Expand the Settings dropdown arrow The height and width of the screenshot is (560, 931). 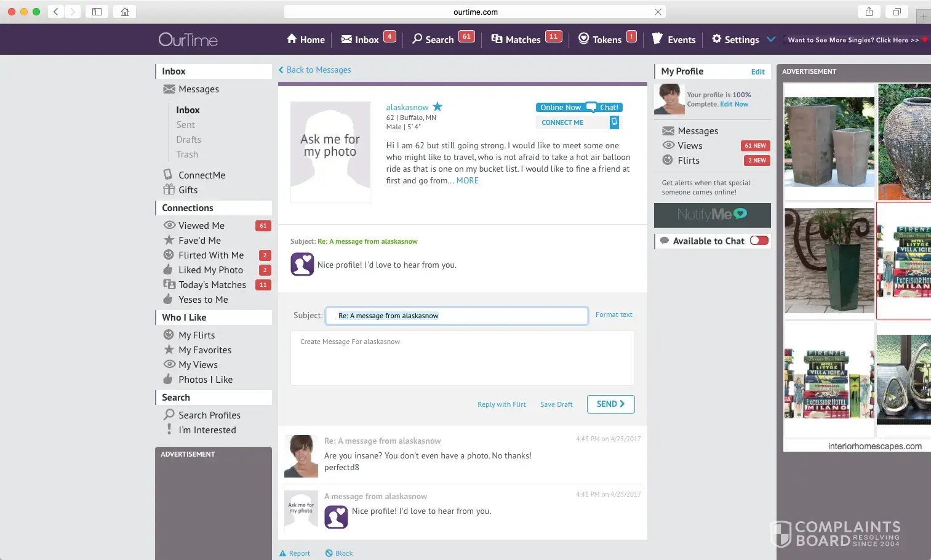pyautogui.click(x=771, y=39)
